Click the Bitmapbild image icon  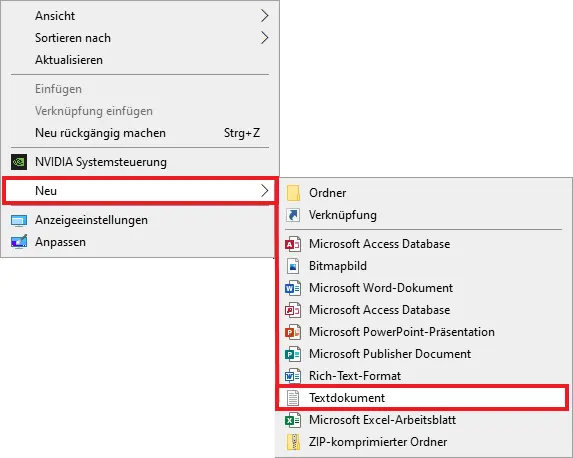point(293,266)
